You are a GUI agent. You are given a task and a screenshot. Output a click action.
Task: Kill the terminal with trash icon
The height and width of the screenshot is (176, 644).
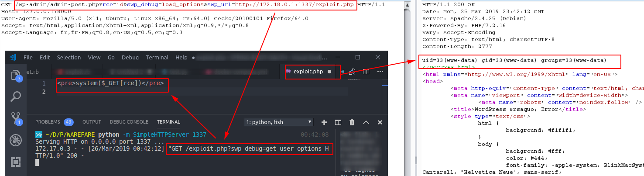pyautogui.click(x=352, y=122)
